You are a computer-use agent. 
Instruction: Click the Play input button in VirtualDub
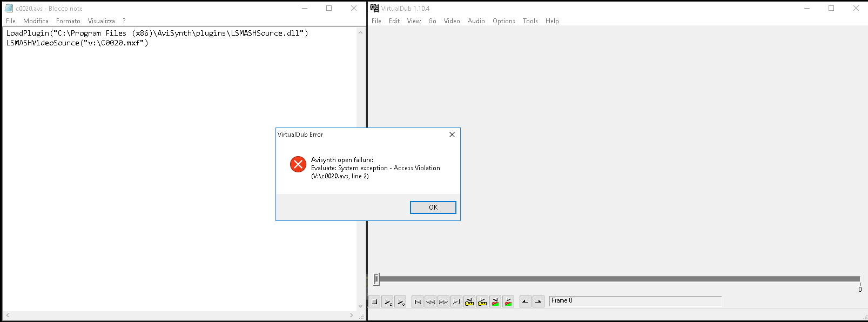tap(388, 302)
